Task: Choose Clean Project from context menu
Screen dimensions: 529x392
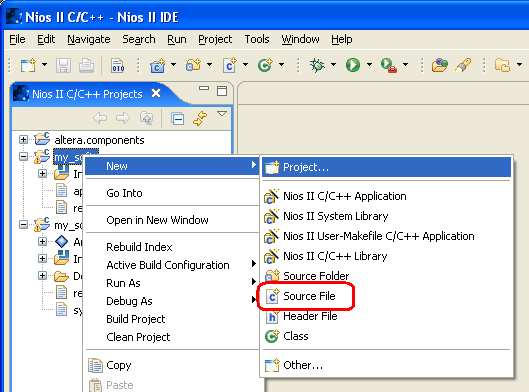Action: pos(172,337)
